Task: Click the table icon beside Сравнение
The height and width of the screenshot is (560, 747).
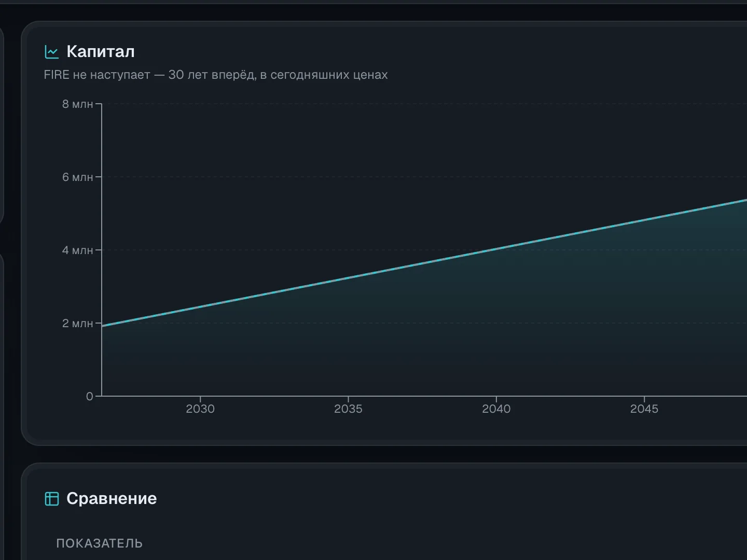Action: click(x=52, y=498)
